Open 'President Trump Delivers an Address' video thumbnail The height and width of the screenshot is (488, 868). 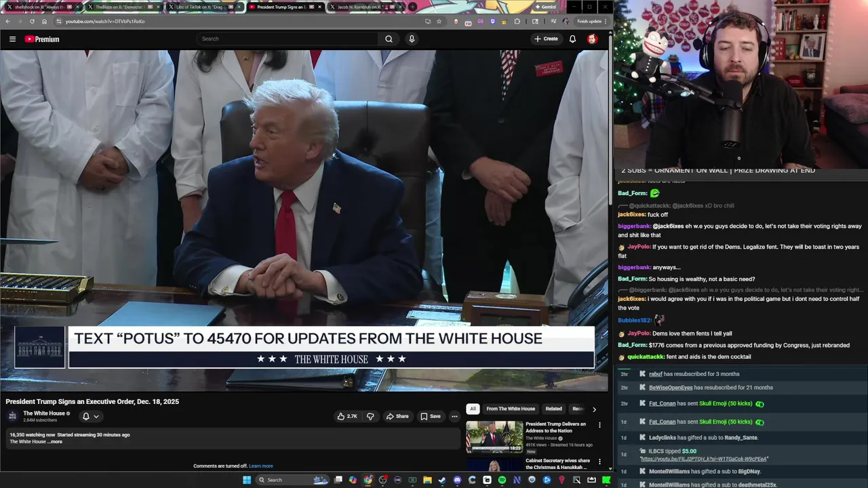pyautogui.click(x=494, y=436)
